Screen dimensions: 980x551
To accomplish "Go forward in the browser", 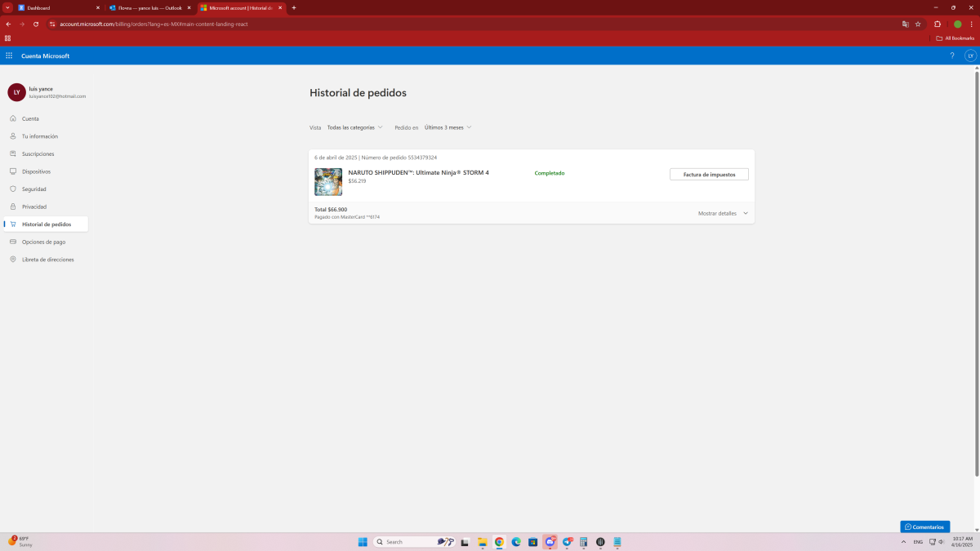I will pos(22,24).
